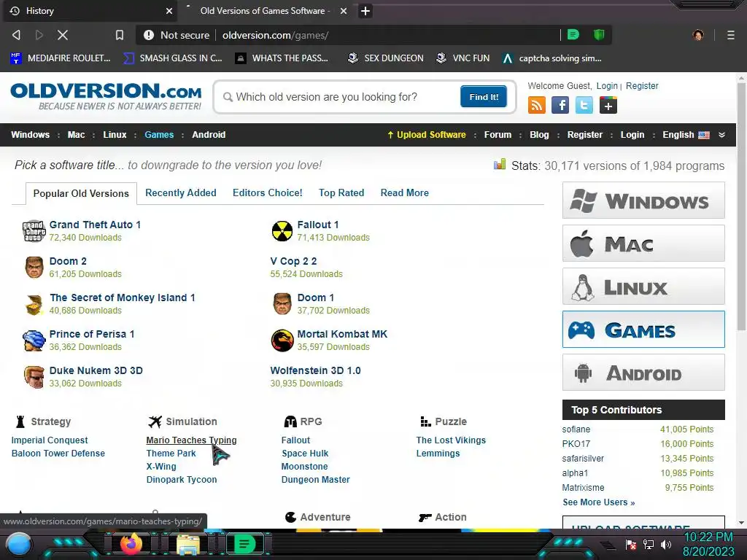Image resolution: width=747 pixels, height=560 pixels.
Task: Open captcha solving sim bookmark
Action: [551, 58]
